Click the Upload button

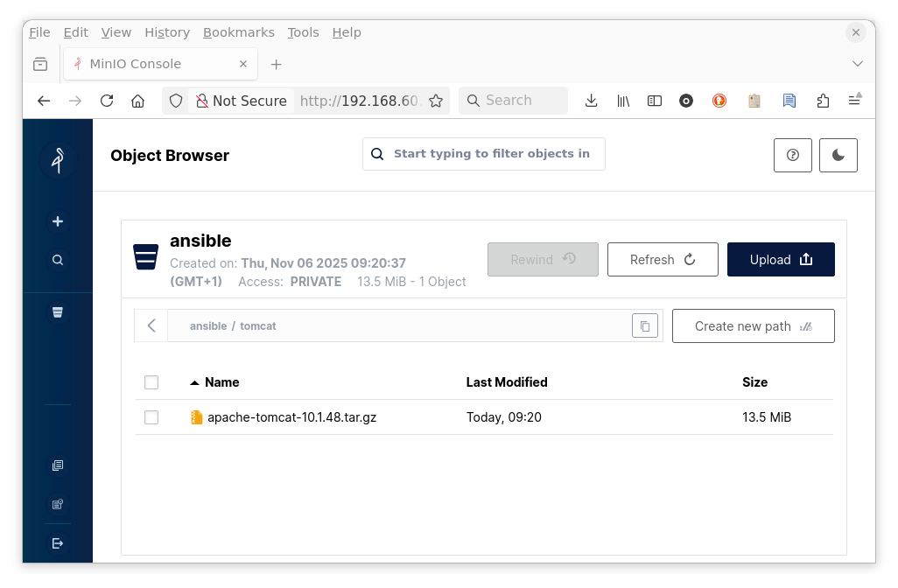[781, 260]
